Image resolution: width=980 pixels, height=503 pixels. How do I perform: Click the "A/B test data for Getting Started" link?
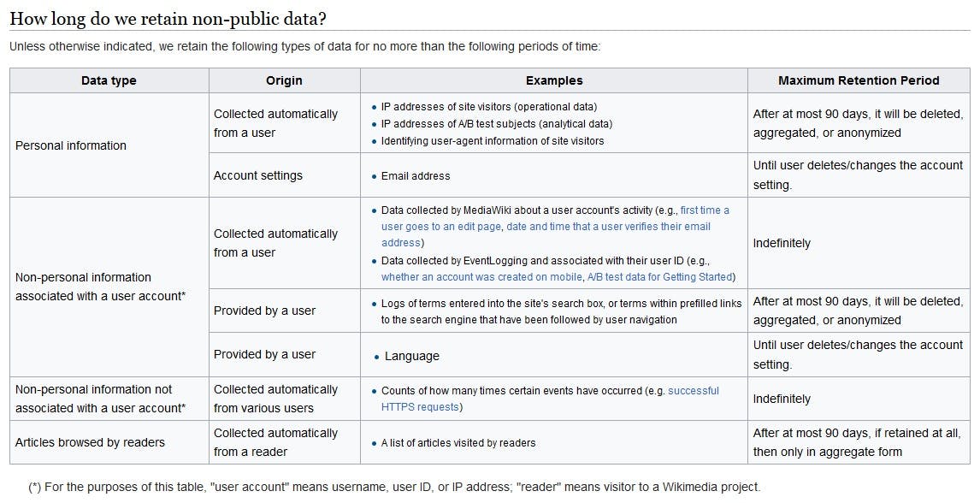[x=659, y=276]
